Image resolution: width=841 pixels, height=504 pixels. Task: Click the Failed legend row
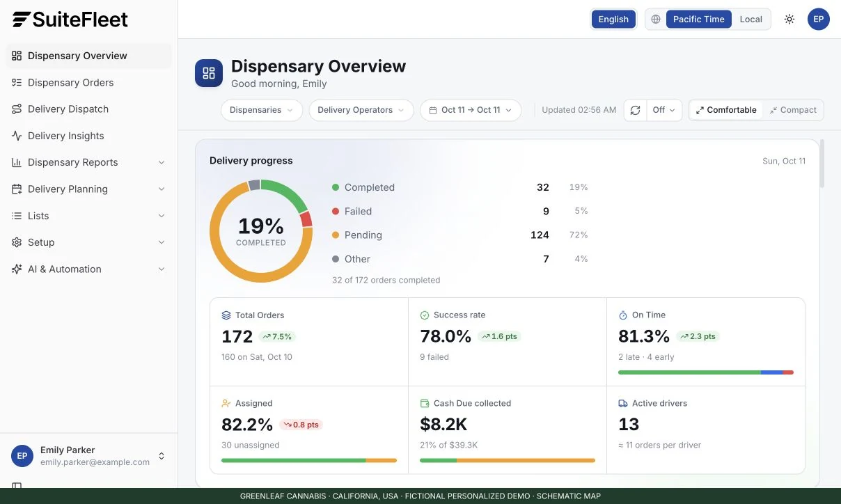(460, 211)
